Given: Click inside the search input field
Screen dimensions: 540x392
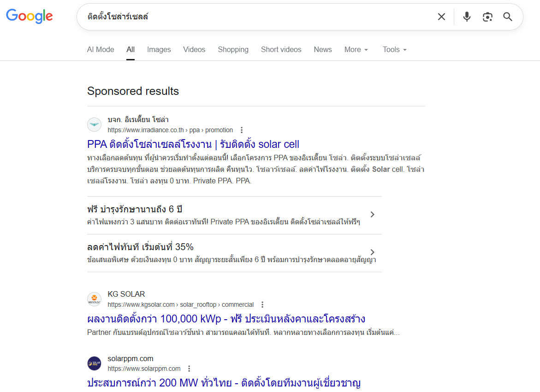Looking at the screenshot, I should pos(231,17).
